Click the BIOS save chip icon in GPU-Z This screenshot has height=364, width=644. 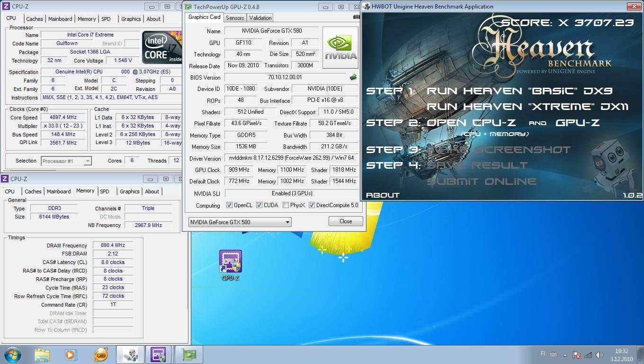click(x=353, y=77)
